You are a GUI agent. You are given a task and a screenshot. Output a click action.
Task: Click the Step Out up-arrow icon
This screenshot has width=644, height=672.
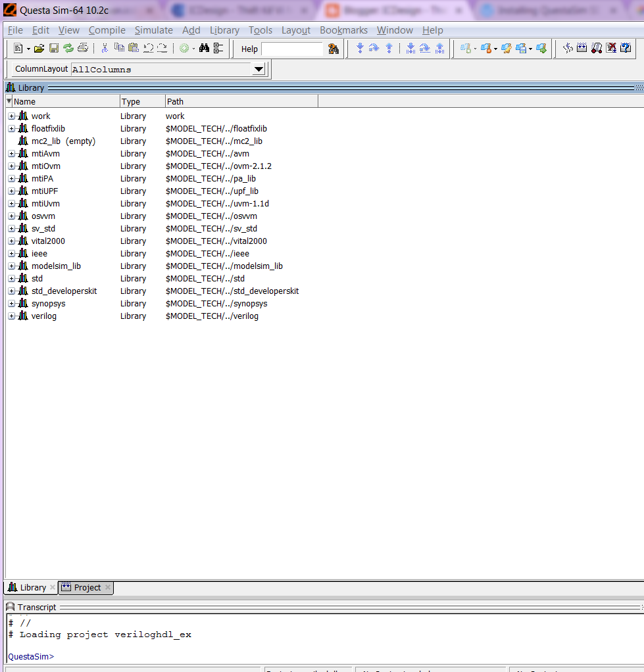point(389,48)
